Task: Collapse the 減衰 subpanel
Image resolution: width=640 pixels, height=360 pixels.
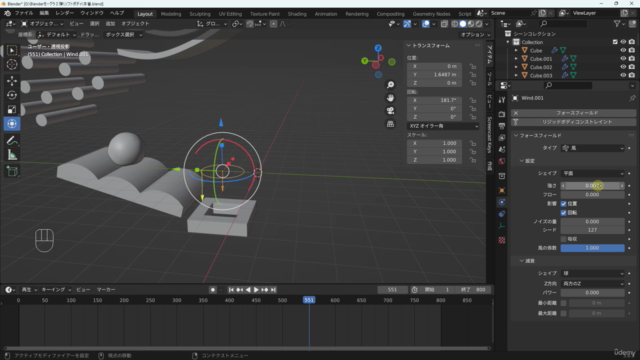Action: [x=522, y=261]
